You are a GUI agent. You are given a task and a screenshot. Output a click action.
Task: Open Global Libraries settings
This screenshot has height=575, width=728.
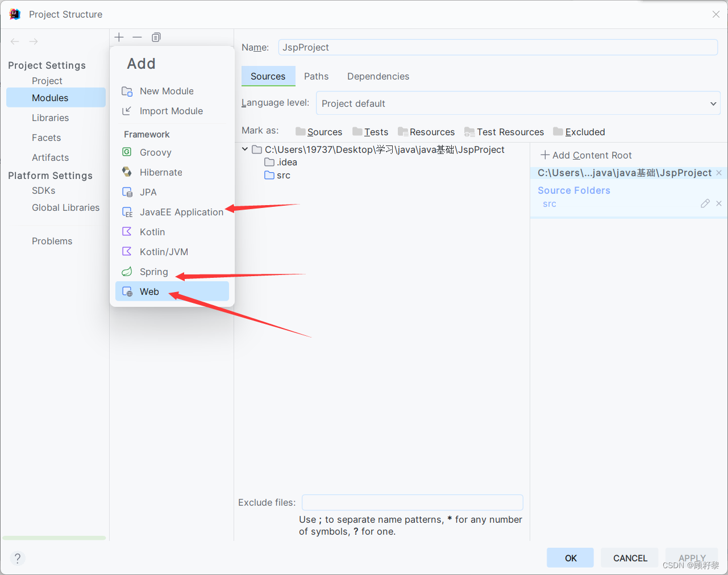[65, 207]
